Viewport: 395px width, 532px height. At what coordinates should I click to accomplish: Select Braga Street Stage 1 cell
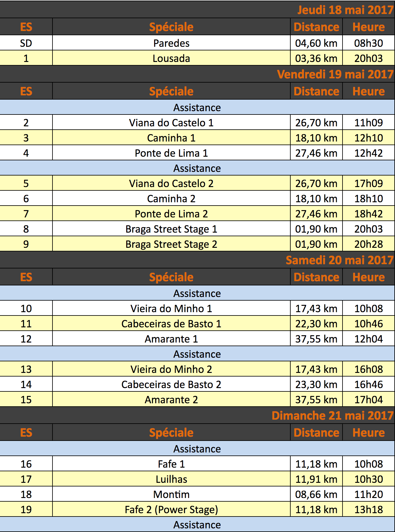[x=171, y=229]
